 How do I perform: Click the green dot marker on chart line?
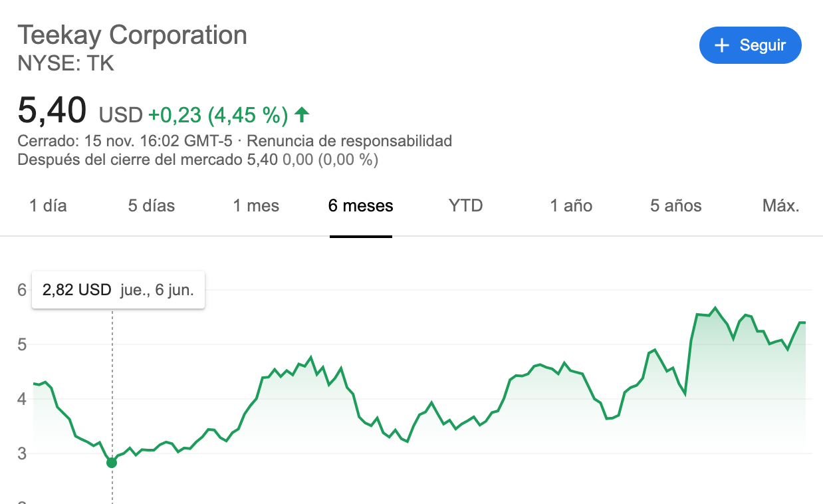pos(112,462)
